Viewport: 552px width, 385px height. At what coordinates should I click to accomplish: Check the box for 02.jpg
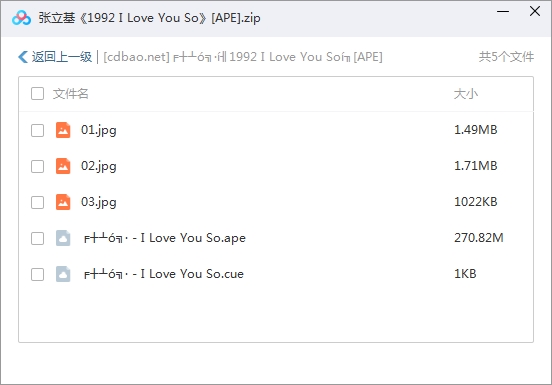(x=37, y=166)
